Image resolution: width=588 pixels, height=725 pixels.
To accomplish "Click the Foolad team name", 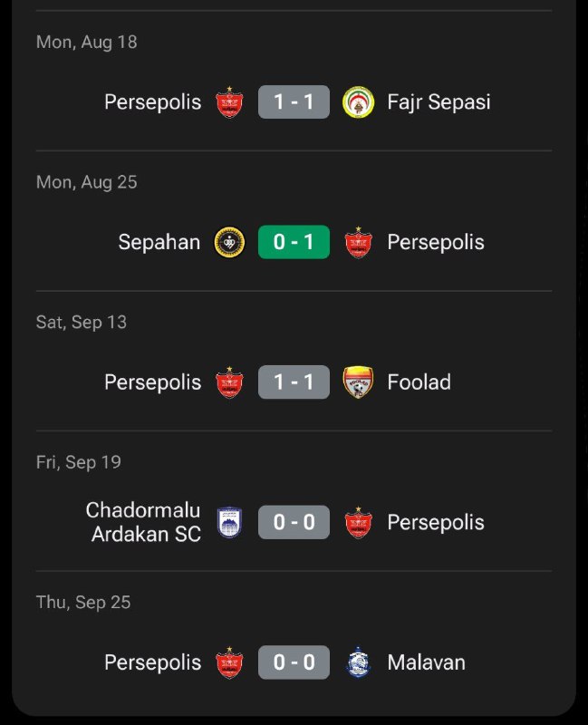I will [419, 382].
